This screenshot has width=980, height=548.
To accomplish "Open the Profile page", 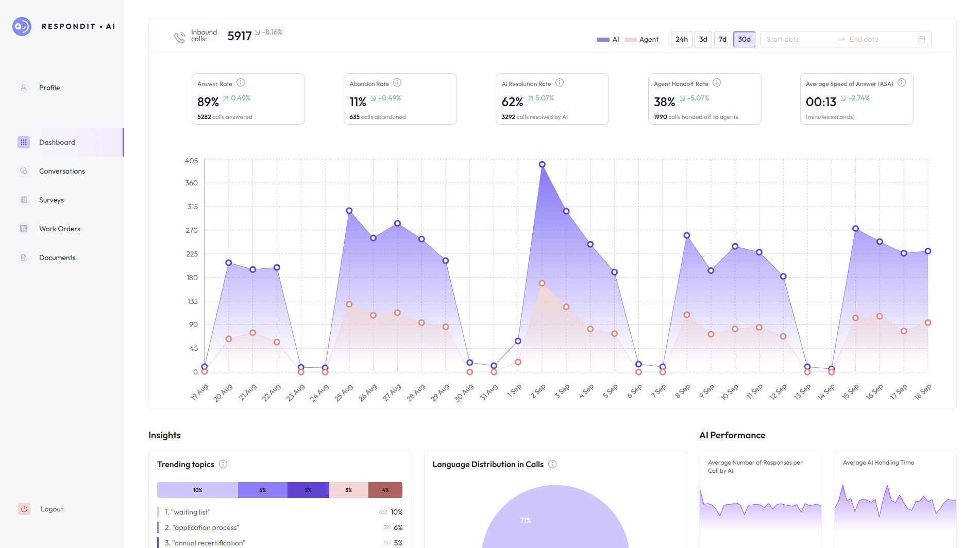I will (49, 88).
